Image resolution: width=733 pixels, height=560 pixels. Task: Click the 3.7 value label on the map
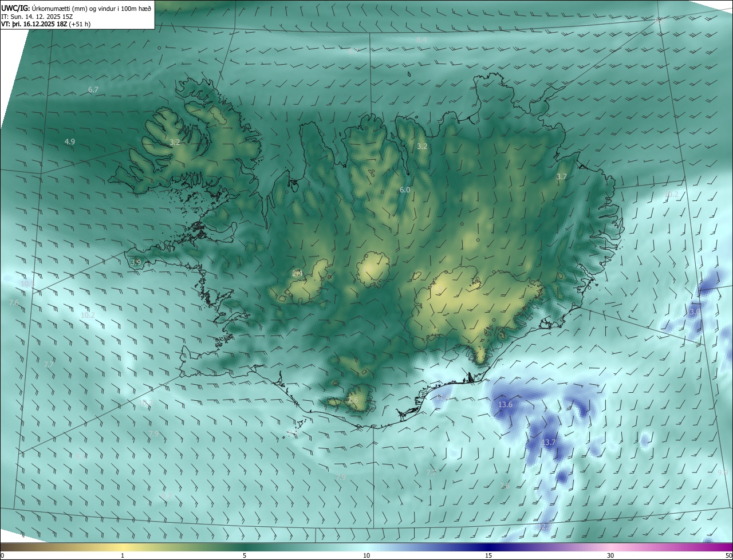click(561, 177)
